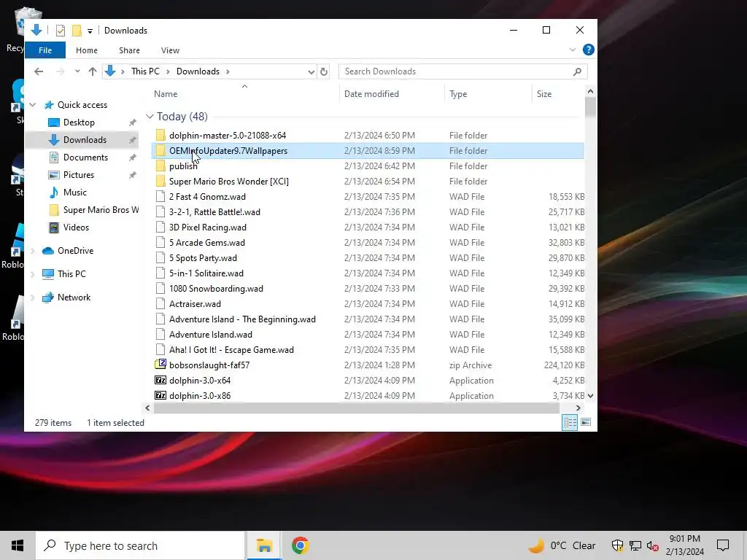Collapse the Quick access tree node
The height and width of the screenshot is (560, 747).
coord(32,105)
